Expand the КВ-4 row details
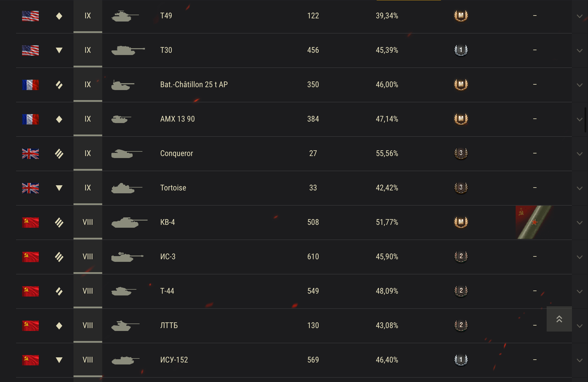The image size is (588, 382). (x=580, y=223)
